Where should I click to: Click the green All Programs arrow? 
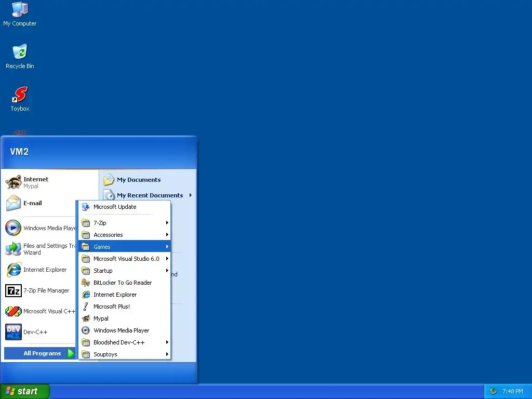coord(71,353)
